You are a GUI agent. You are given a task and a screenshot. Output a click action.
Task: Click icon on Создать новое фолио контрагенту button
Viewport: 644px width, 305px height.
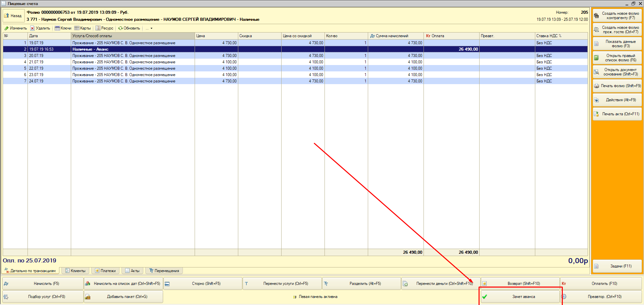click(x=596, y=16)
